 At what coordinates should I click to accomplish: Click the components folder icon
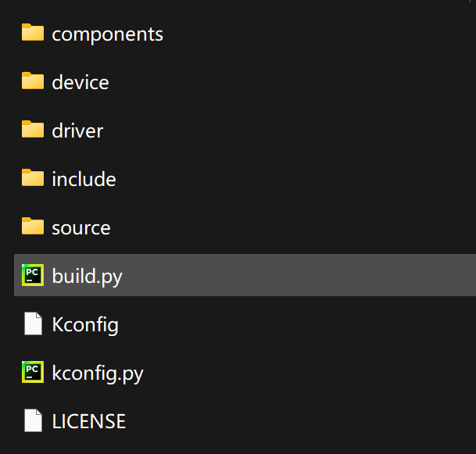click(x=33, y=33)
